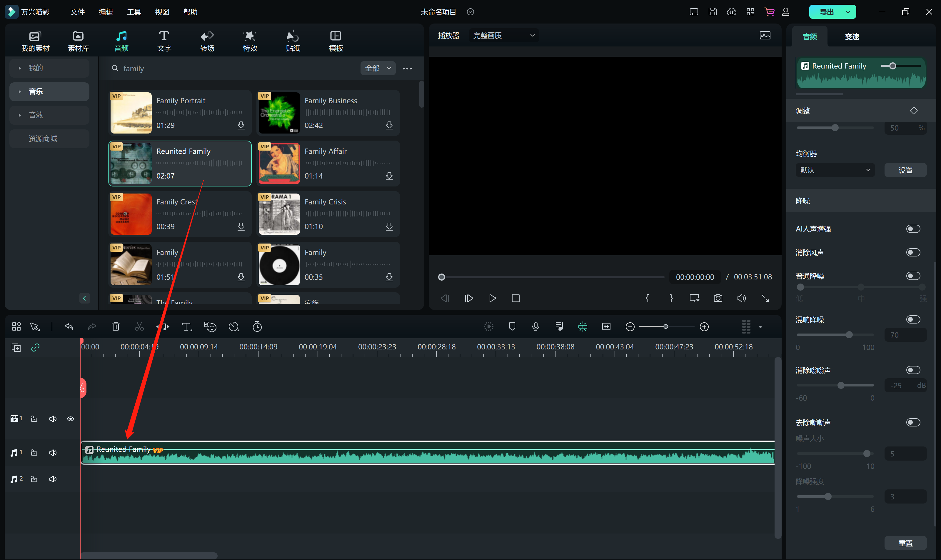
Task: Click the undo arrow in timeline toolbar
Action: click(x=69, y=327)
